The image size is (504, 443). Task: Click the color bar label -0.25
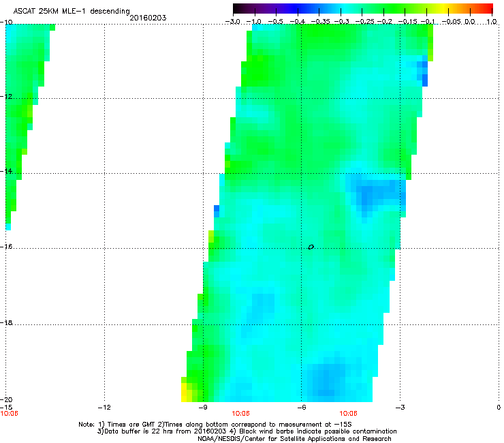[364, 22]
